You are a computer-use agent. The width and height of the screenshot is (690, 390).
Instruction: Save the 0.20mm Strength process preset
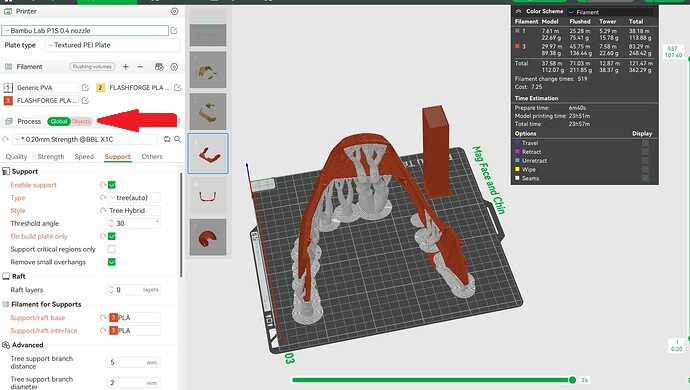(x=167, y=139)
